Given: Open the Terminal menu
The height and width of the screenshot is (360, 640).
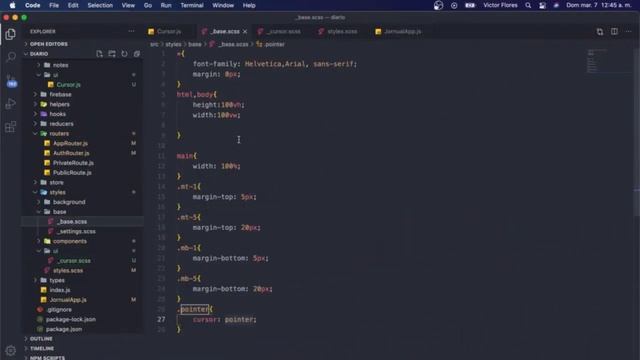Looking at the screenshot, I should (192, 5).
